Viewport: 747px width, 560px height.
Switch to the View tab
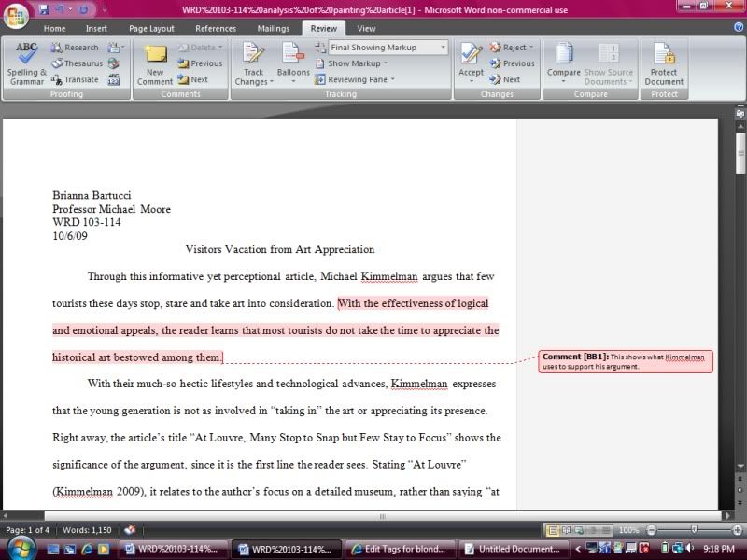[366, 29]
